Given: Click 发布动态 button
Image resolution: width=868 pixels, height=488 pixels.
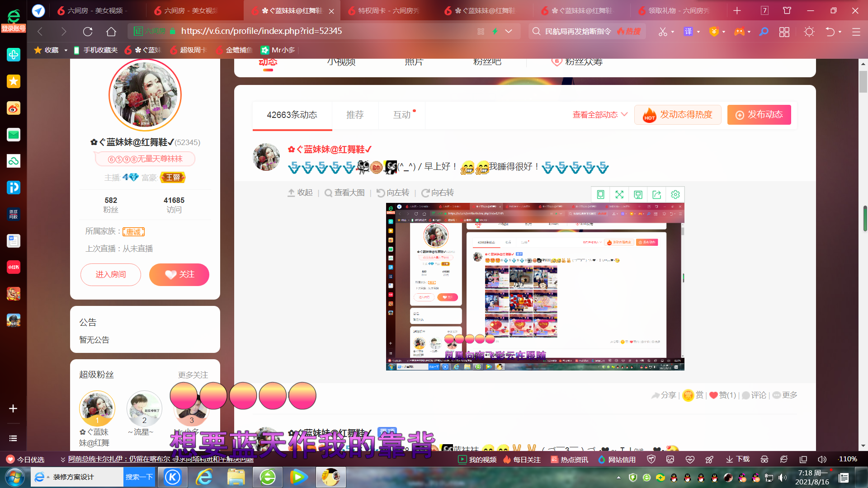Looking at the screenshot, I should (759, 115).
